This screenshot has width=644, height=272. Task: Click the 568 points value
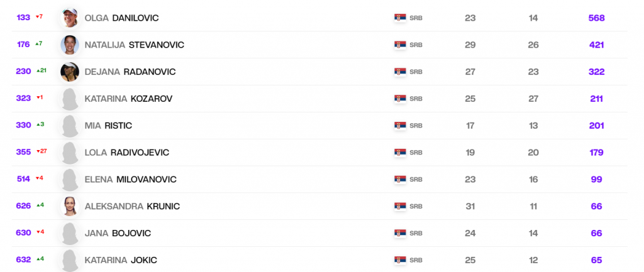click(596, 18)
